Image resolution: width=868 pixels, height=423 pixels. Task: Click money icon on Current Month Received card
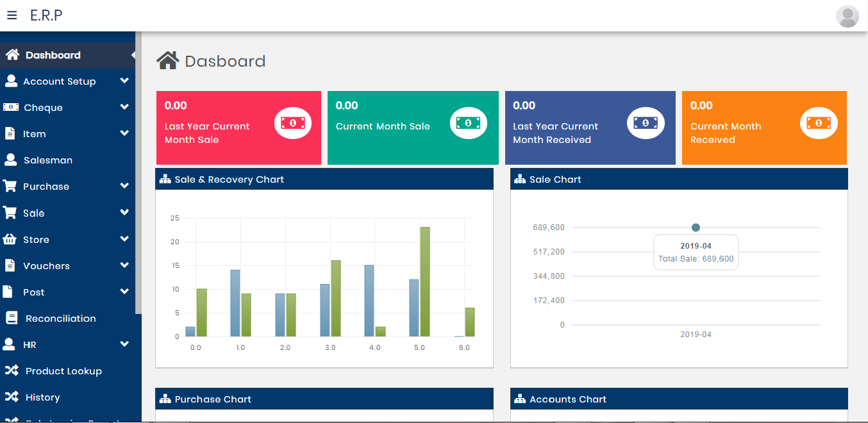click(819, 122)
